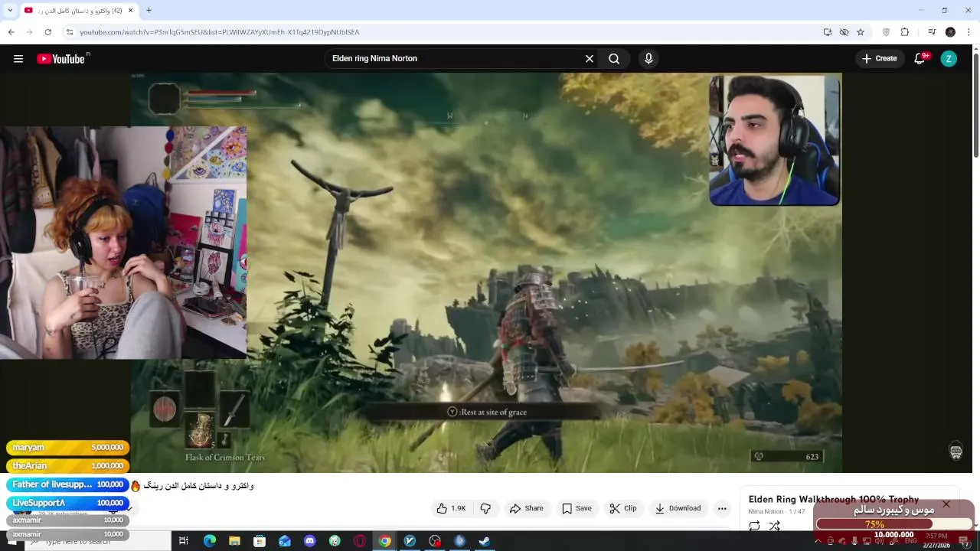Create a Clip of this video

tap(623, 508)
